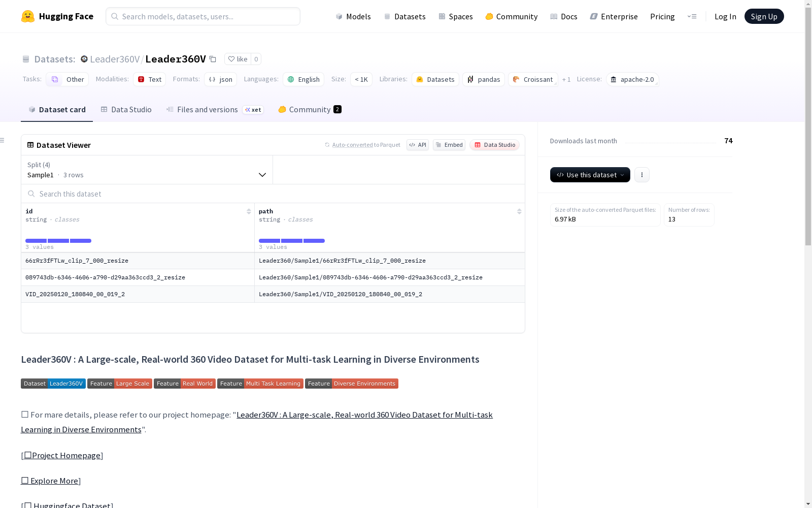Click the Embed button
Screen dimensions: 812x508
click(x=449, y=145)
